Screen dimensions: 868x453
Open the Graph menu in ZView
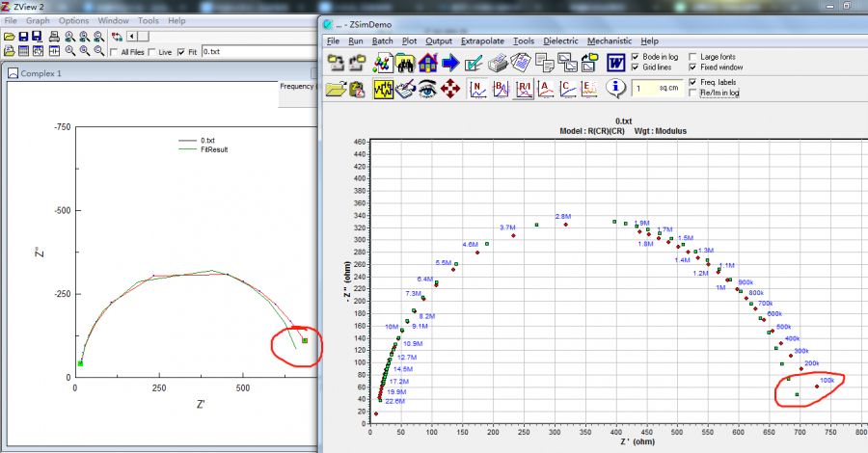click(38, 20)
